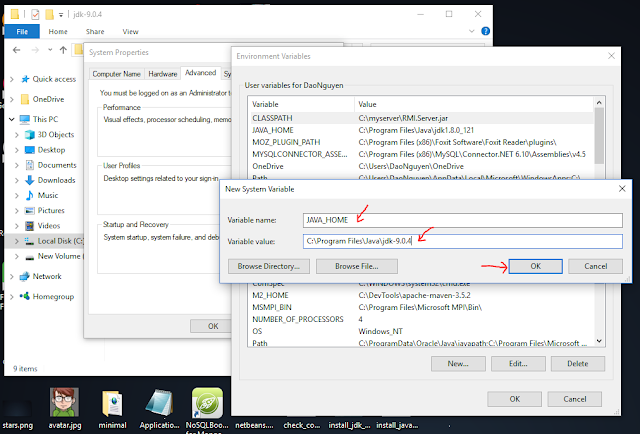The width and height of the screenshot is (640, 434).
Task: Expand the Network tree node
Action: click(x=11, y=276)
